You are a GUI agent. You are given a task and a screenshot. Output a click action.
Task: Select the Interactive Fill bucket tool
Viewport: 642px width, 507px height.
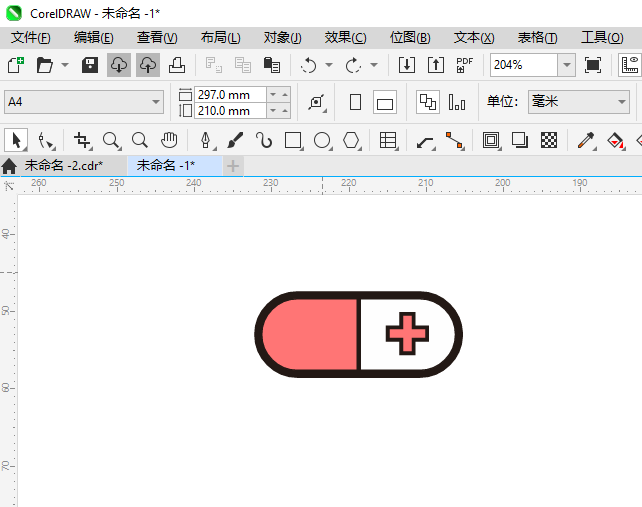pyautogui.click(x=616, y=140)
